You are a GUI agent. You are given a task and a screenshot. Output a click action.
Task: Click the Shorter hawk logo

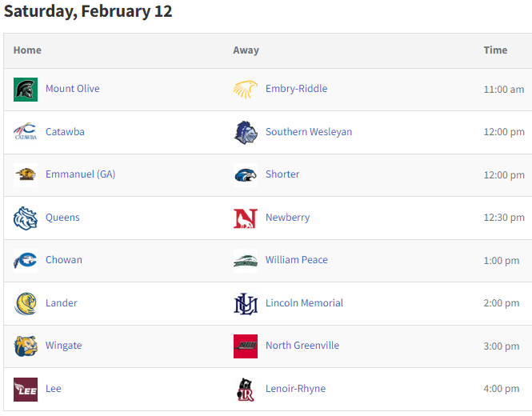tap(246, 175)
